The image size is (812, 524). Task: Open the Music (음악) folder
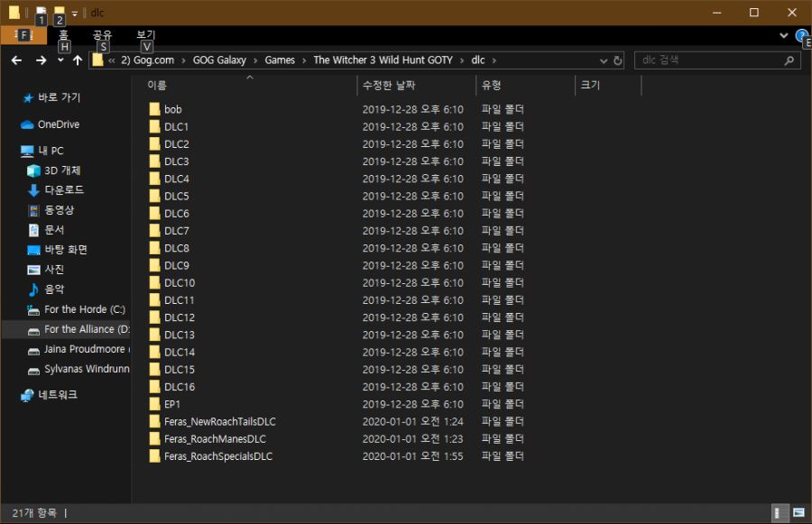pyautogui.click(x=54, y=290)
